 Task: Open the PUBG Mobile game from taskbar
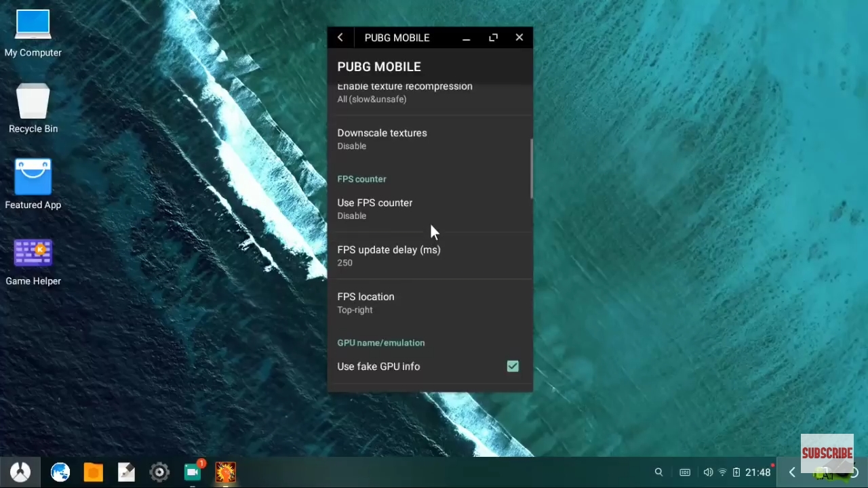(x=226, y=472)
